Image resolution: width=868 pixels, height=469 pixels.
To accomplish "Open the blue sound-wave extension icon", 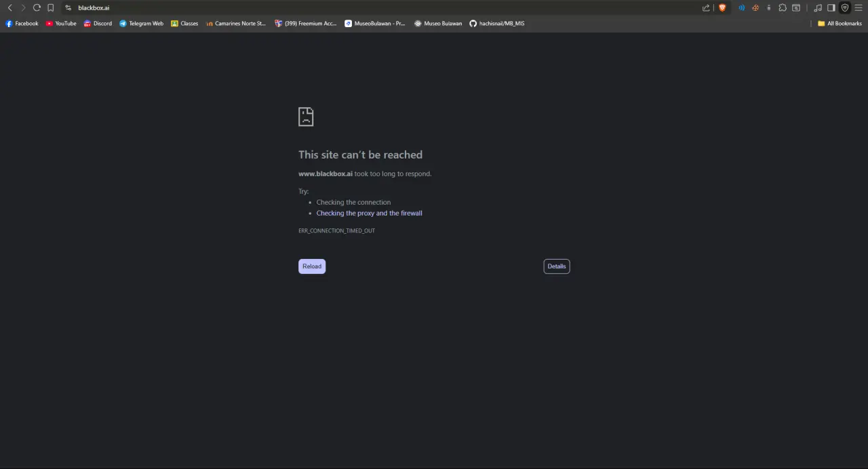I will [x=741, y=7].
